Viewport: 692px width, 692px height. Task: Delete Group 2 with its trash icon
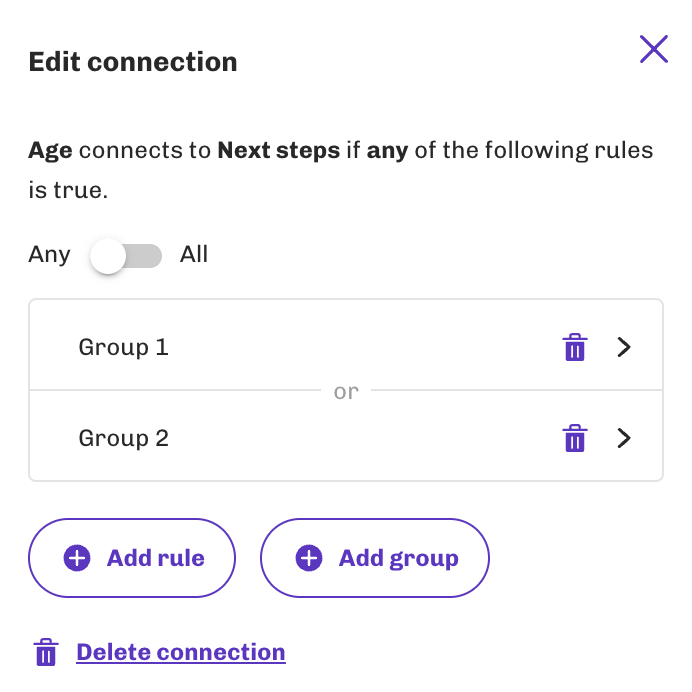[x=575, y=438]
